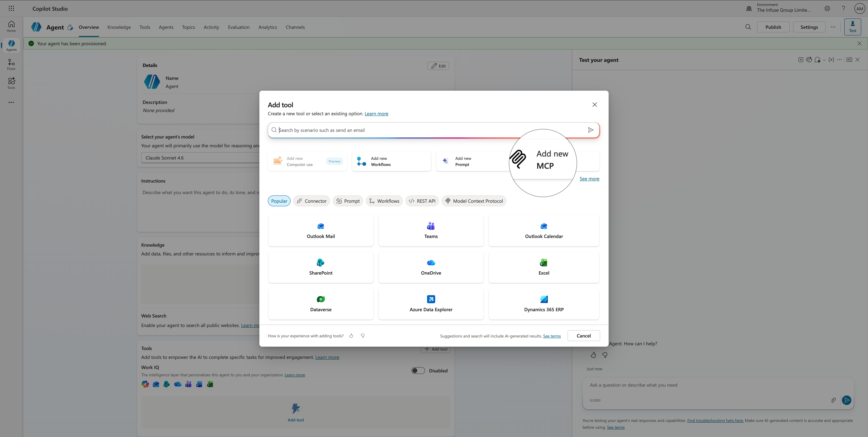
Task: Select the Outlook Mail tool card
Action: [321, 231]
